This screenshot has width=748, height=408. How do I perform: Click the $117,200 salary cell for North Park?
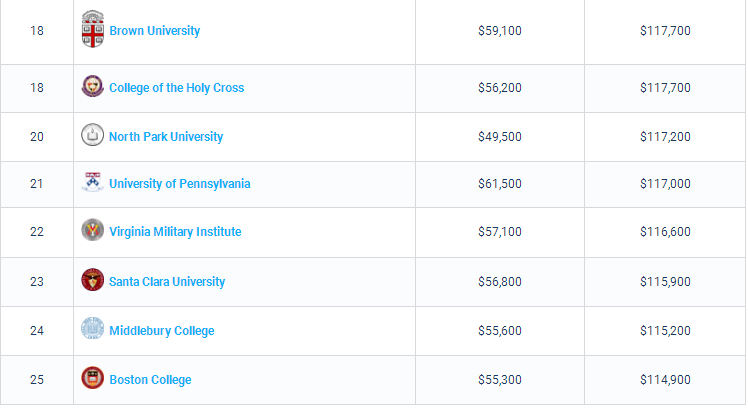point(665,137)
